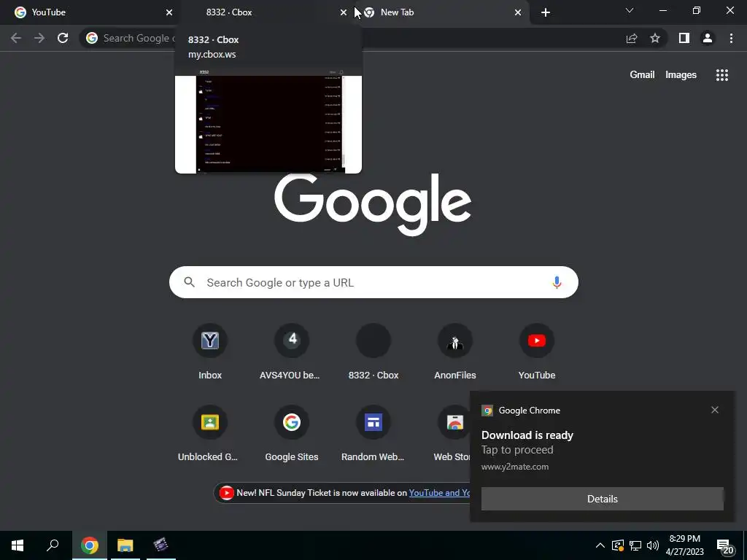Open the 8332 · Cbox shortcut tile
Image resolution: width=747 pixels, height=560 pixels.
[x=373, y=352]
